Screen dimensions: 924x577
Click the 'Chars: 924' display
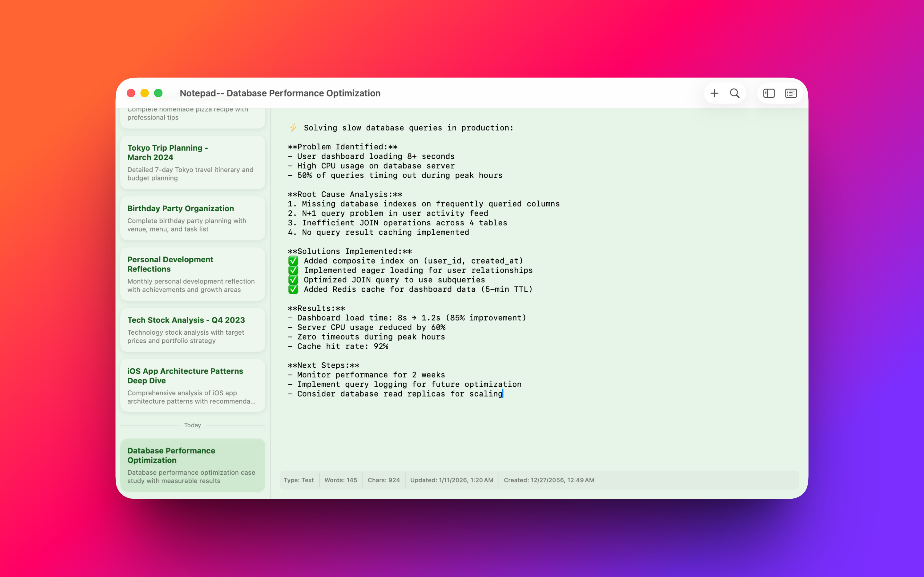click(x=383, y=480)
